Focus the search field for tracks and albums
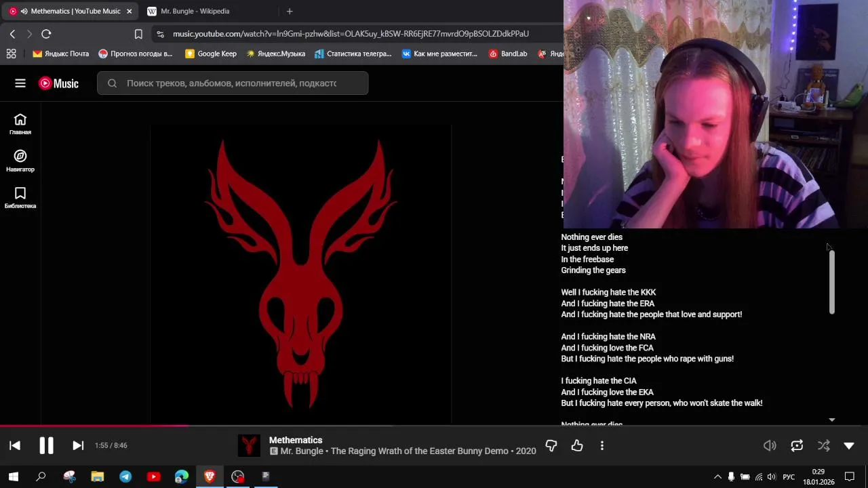This screenshot has height=488, width=868. [x=231, y=83]
